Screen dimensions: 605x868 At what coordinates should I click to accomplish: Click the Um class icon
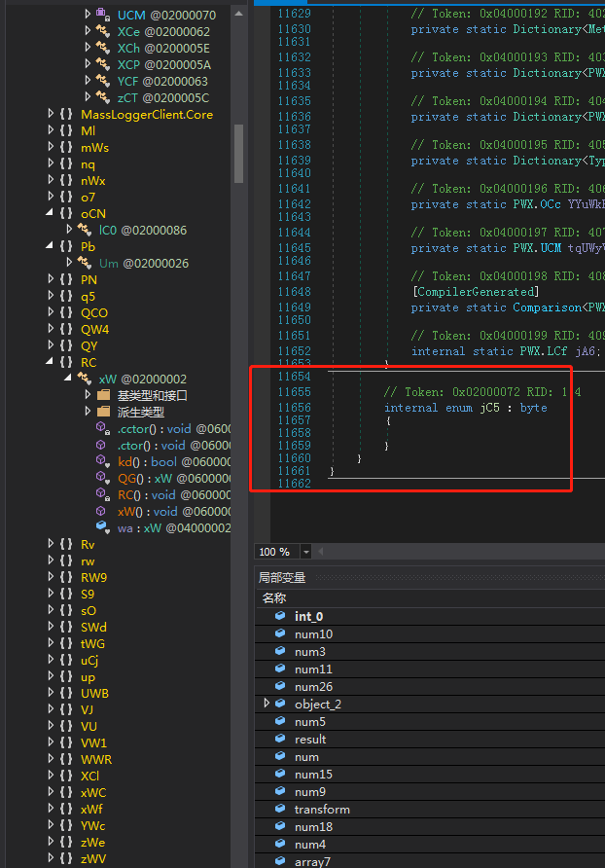click(84, 263)
